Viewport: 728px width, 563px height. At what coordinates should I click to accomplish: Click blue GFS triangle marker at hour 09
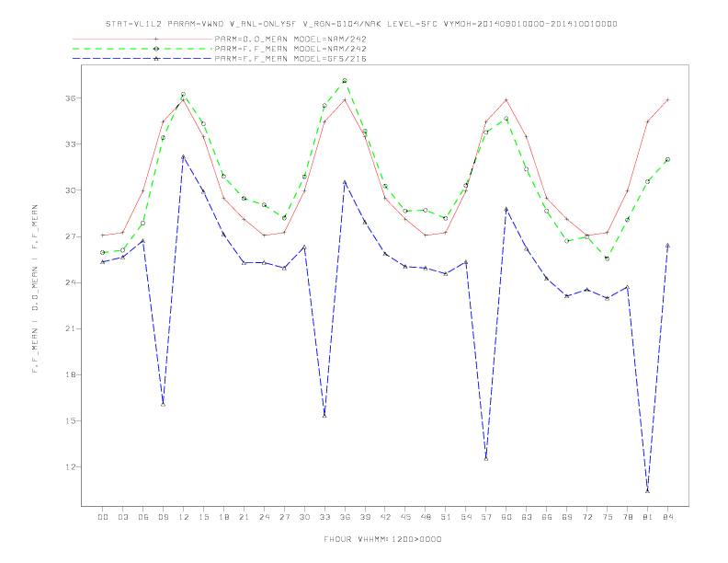[163, 404]
